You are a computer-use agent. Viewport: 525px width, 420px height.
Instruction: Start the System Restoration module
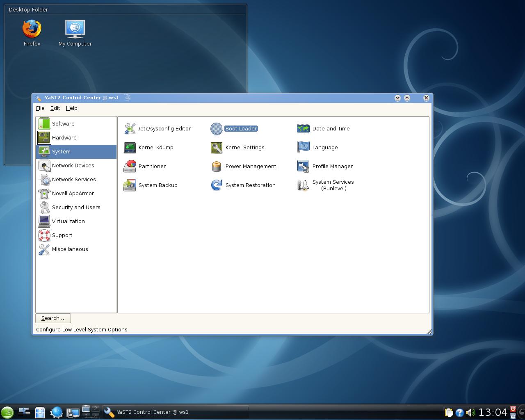pyautogui.click(x=243, y=185)
